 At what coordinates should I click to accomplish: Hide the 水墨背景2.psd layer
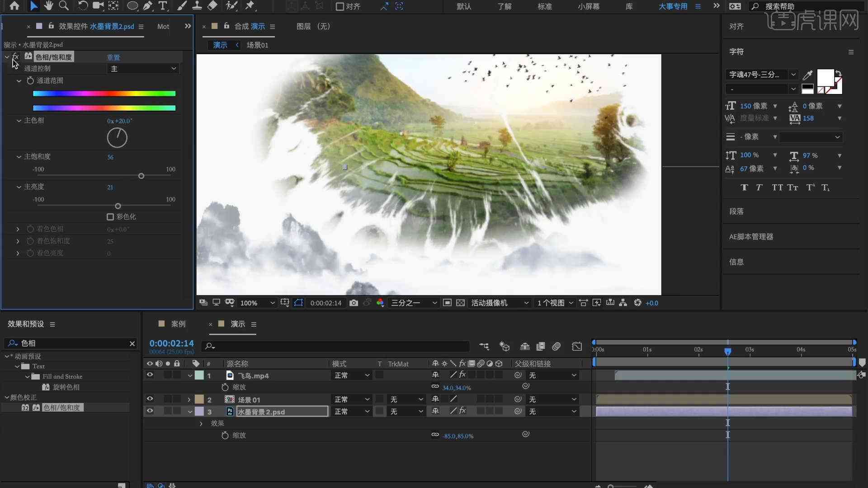pos(150,411)
